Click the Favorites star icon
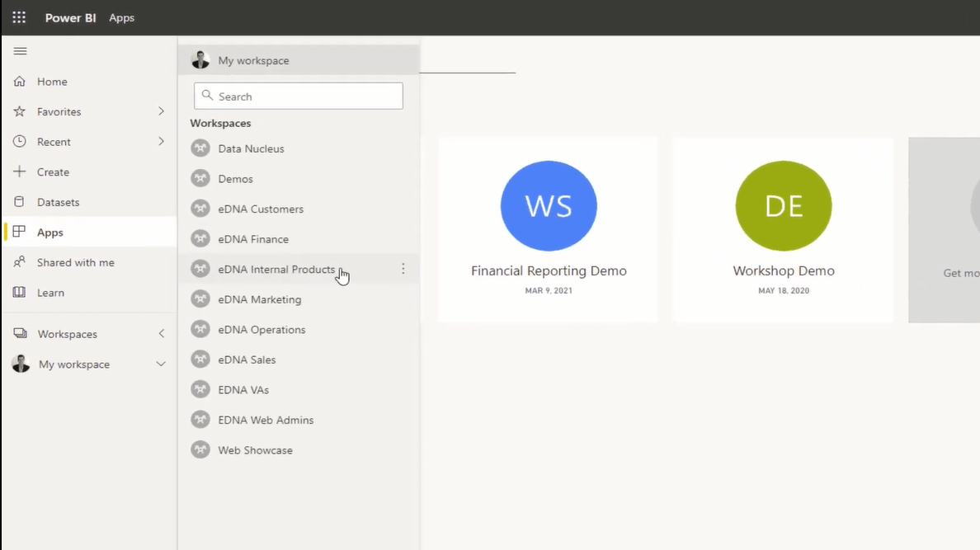Viewport: 980px width, 550px height. (x=19, y=111)
